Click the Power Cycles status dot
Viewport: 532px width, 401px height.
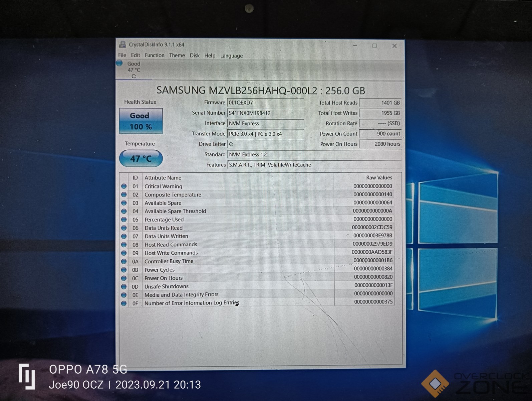124,270
